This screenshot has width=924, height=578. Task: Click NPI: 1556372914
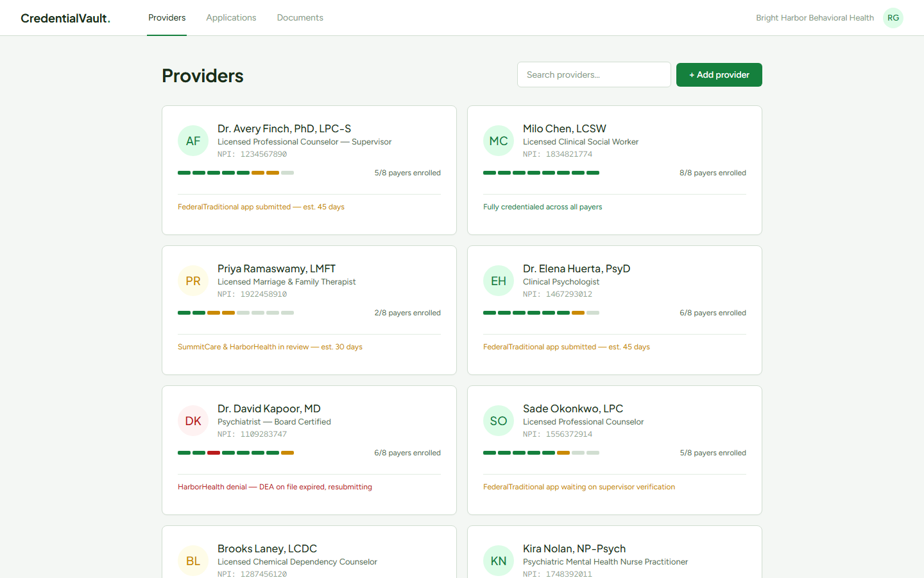558,434
